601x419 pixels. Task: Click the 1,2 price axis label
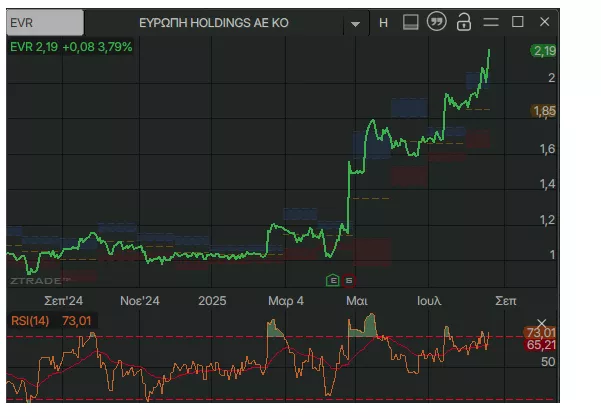[547, 220]
